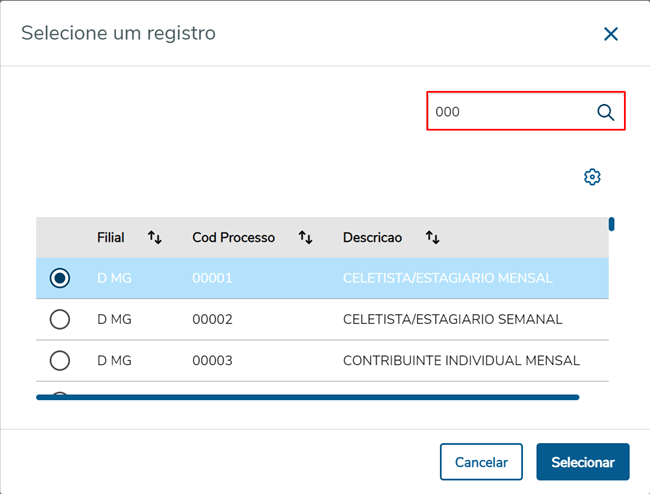
Task: Select radio button for process 00003
Action: pyautogui.click(x=60, y=360)
